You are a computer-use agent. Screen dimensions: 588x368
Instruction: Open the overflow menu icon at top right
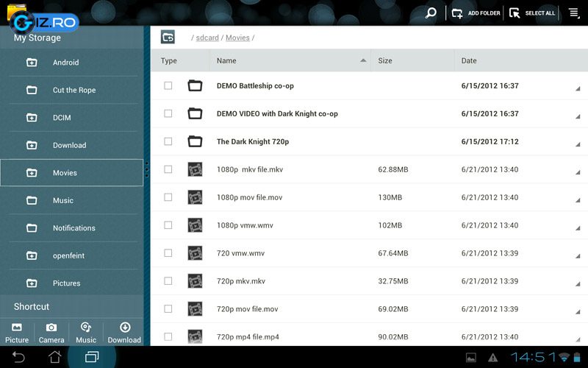tap(574, 13)
